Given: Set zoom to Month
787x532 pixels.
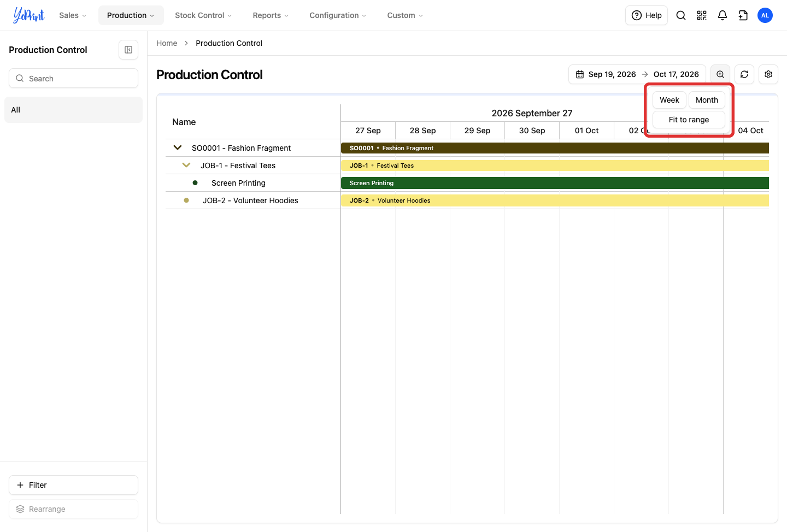Looking at the screenshot, I should pyautogui.click(x=707, y=100).
